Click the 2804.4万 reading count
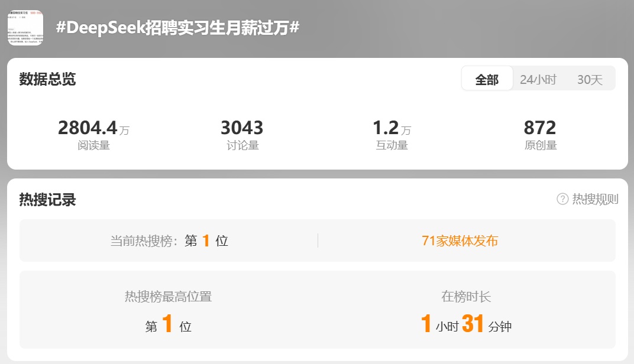634x364 pixels. click(x=93, y=128)
